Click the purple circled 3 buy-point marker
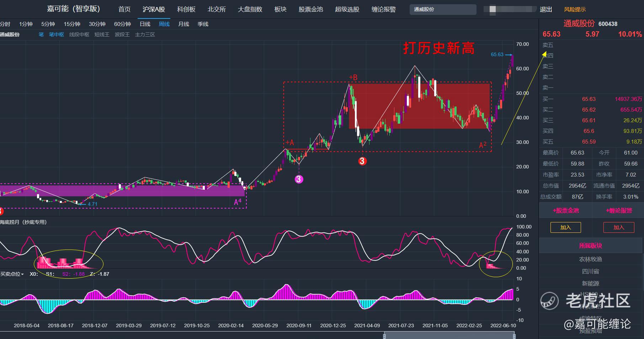 pyautogui.click(x=299, y=179)
